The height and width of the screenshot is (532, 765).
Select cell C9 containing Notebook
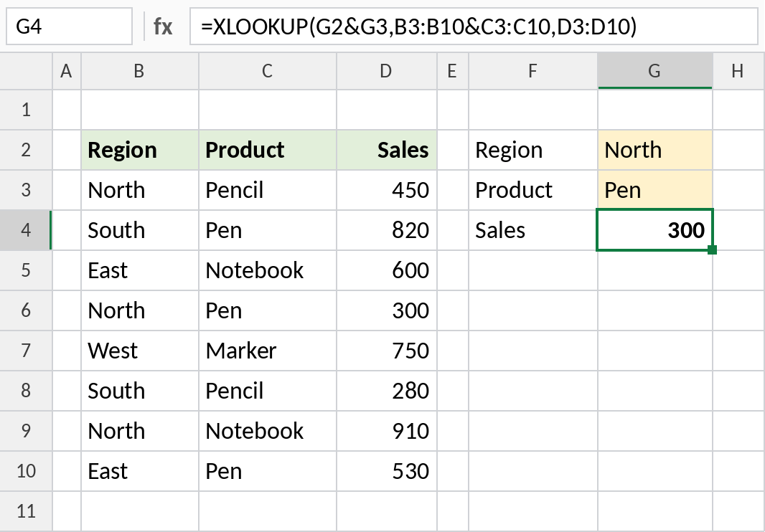tap(268, 431)
